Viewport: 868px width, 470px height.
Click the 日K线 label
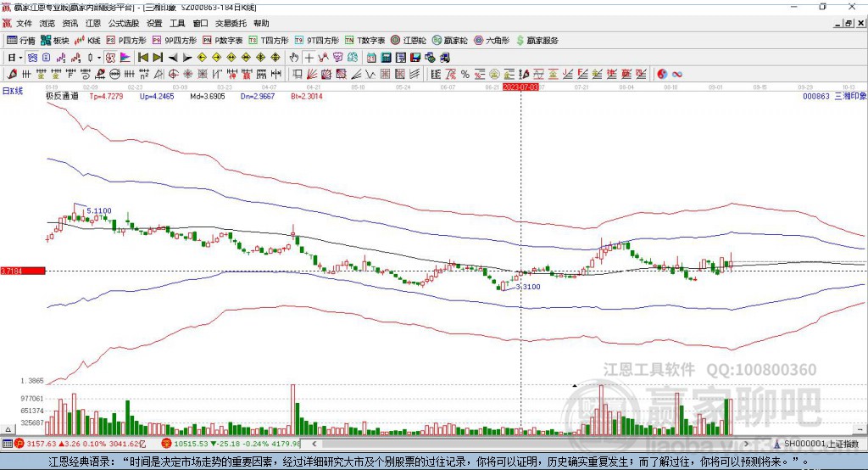point(12,91)
